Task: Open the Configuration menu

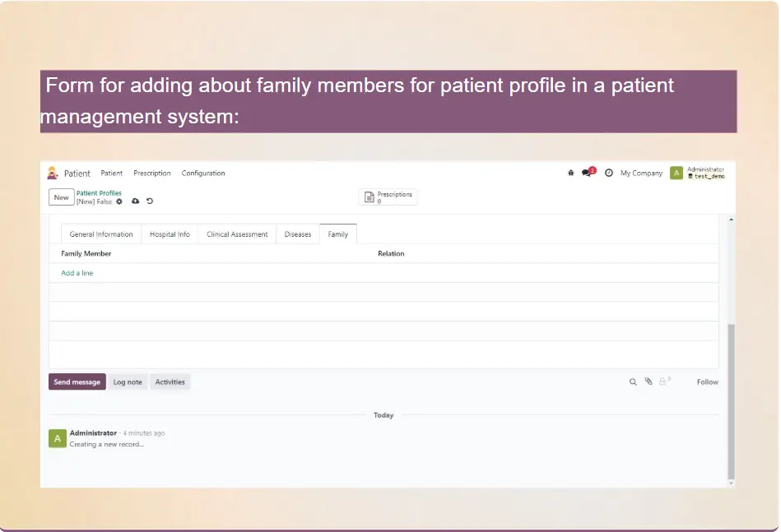Action: (x=203, y=173)
